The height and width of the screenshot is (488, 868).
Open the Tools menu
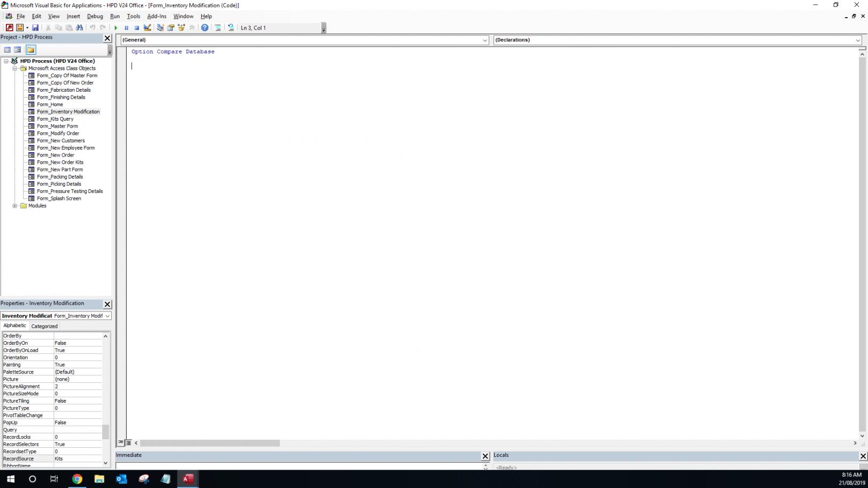[x=134, y=16]
